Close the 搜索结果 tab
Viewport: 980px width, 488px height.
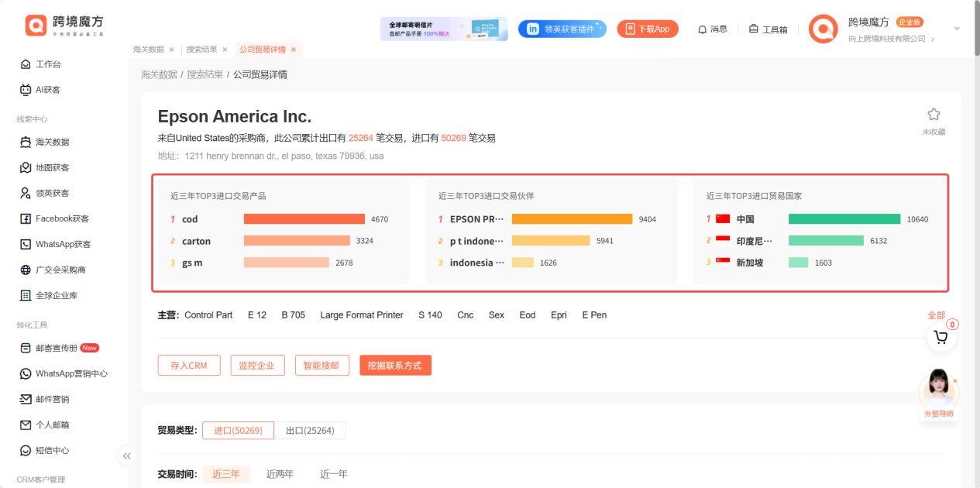[x=225, y=50]
